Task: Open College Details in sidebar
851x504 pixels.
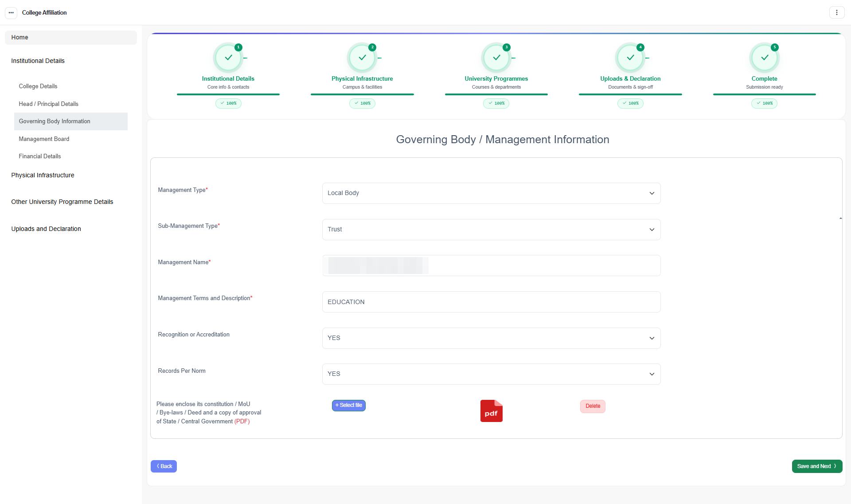Action: point(38,86)
